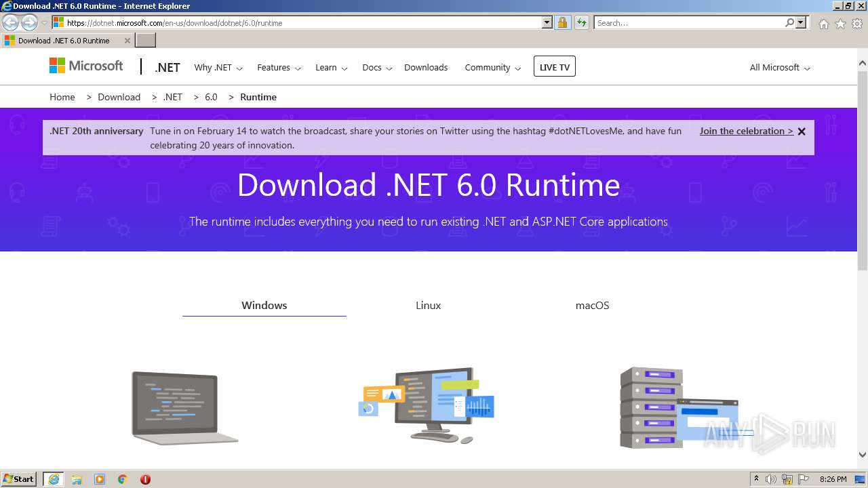Image resolution: width=868 pixels, height=488 pixels.
Task: Click the LIVE TV button
Action: click(x=555, y=66)
